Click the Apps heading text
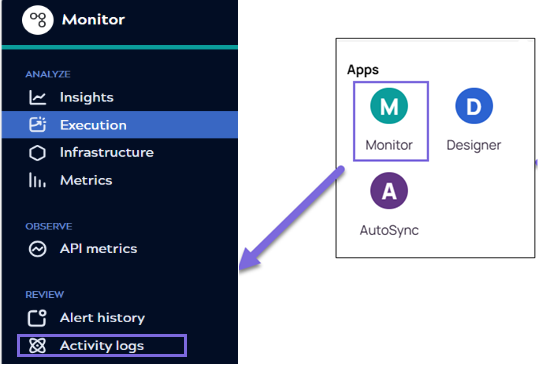Screen dimensions: 544x365 (363, 70)
